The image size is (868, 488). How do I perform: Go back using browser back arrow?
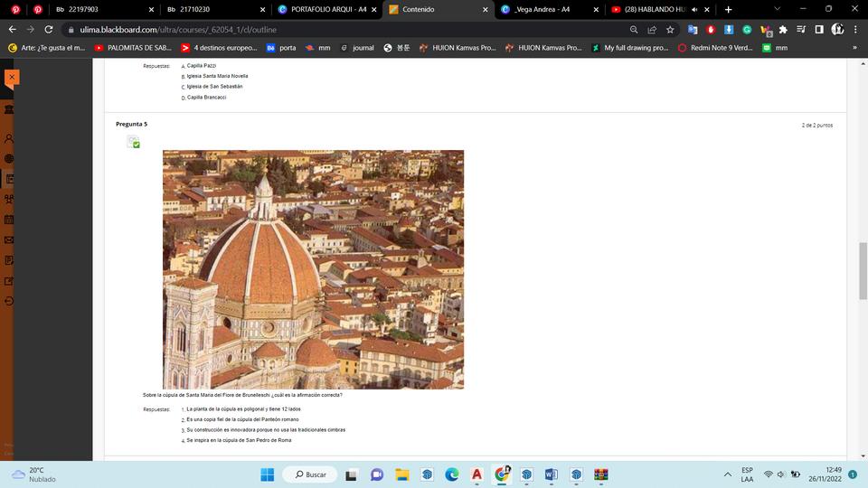pyautogui.click(x=12, y=29)
